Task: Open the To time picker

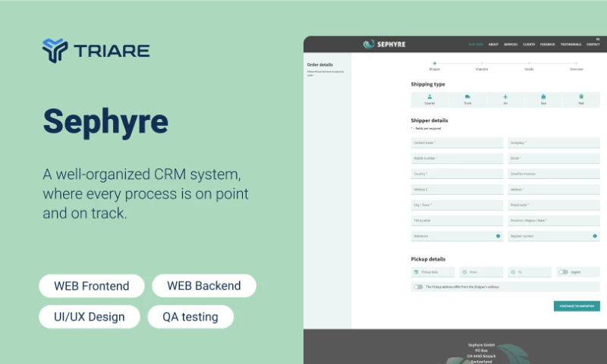Action: pos(513,271)
